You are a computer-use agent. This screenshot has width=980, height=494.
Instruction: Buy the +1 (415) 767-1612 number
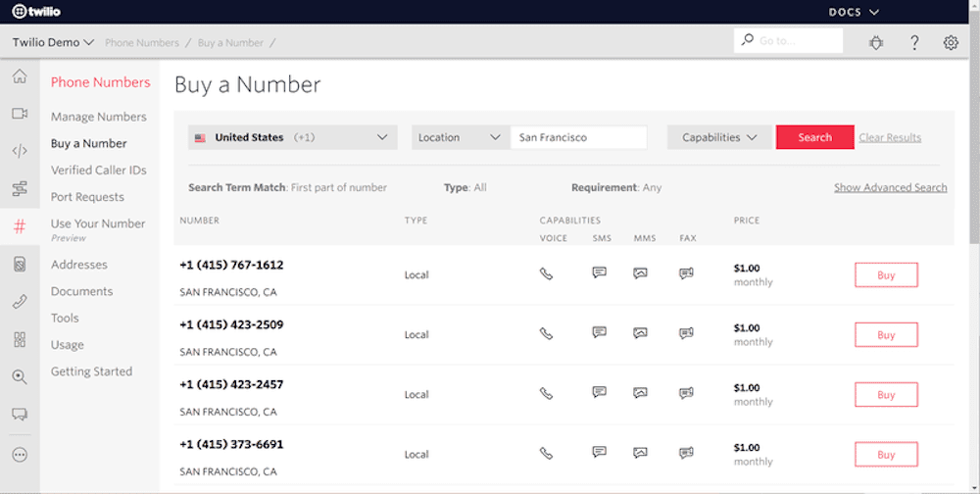[886, 275]
